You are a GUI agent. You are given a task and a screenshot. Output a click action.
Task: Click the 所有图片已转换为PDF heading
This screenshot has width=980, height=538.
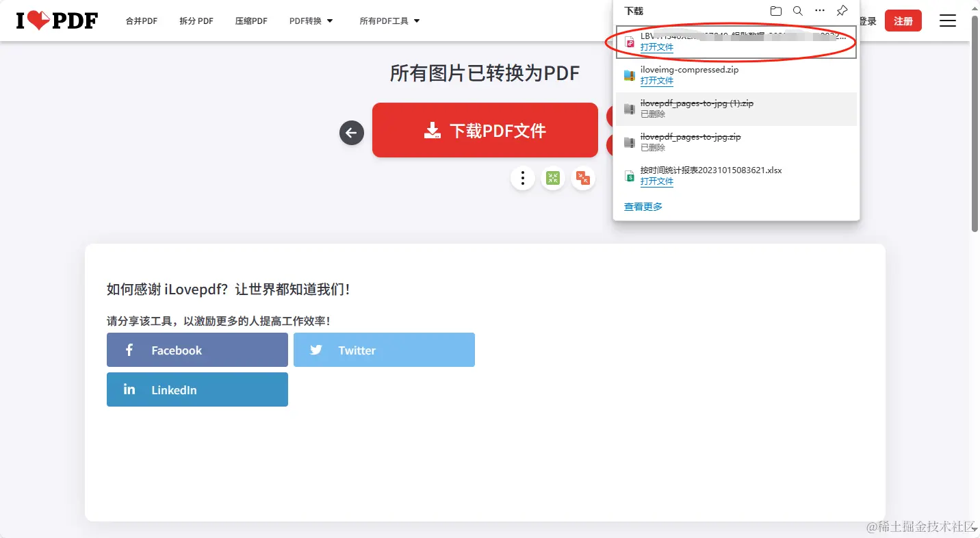click(x=485, y=73)
